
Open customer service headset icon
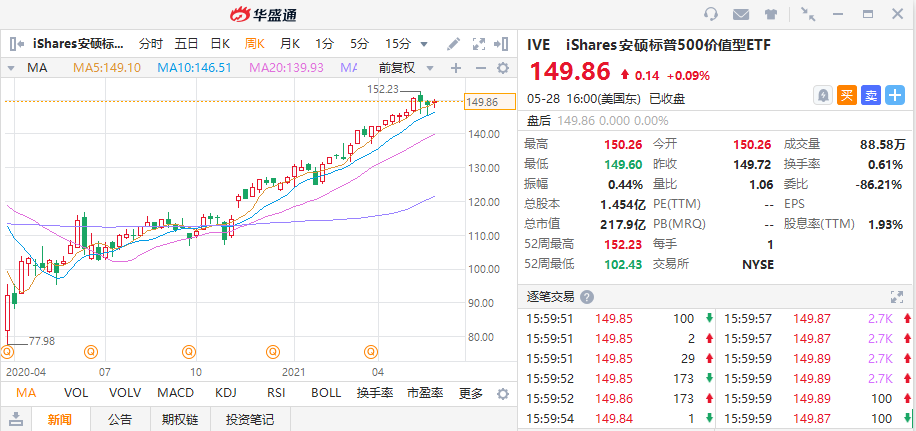(711, 14)
